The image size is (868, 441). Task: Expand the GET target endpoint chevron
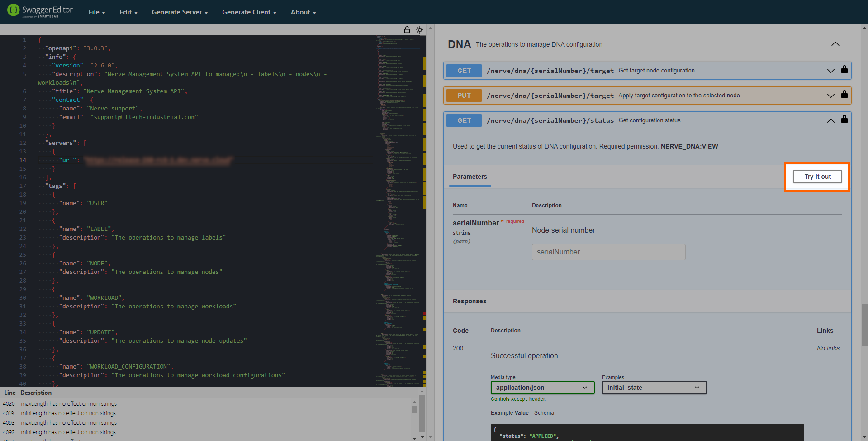[830, 71]
